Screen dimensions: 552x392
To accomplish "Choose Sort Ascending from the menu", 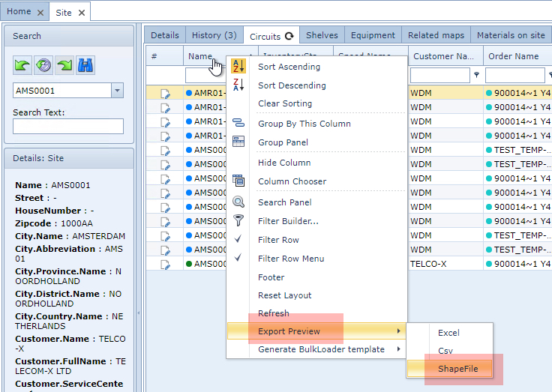I will pos(289,67).
